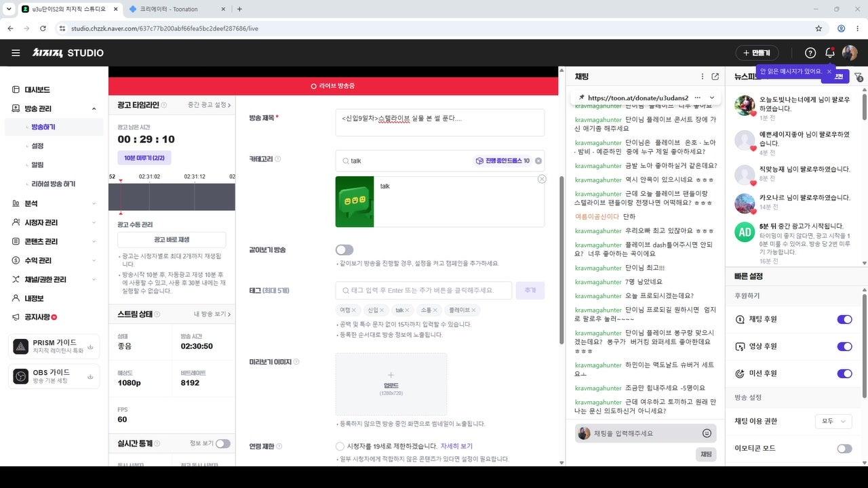
Task: Open the 자세히 보기 link
Action: [x=456, y=446]
